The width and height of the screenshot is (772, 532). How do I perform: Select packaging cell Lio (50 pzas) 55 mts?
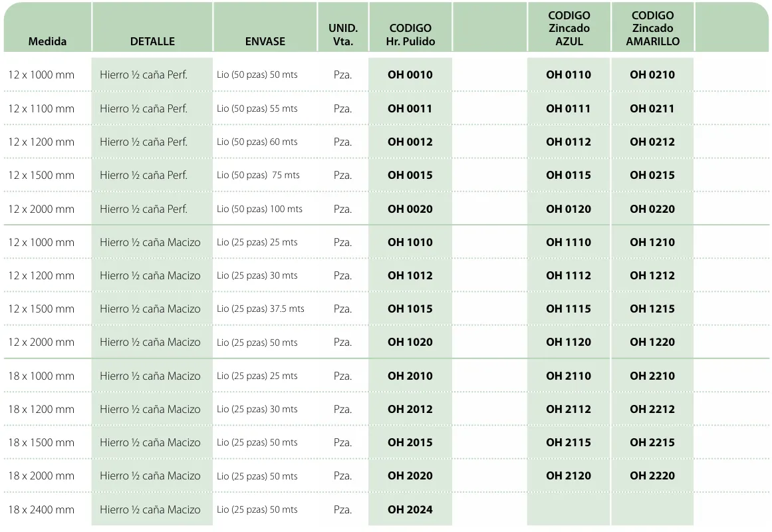point(257,108)
